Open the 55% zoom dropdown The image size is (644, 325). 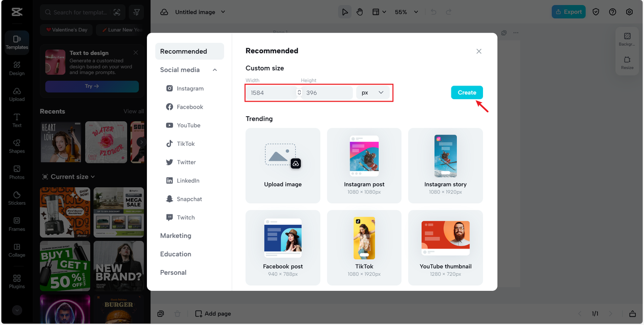click(x=407, y=12)
